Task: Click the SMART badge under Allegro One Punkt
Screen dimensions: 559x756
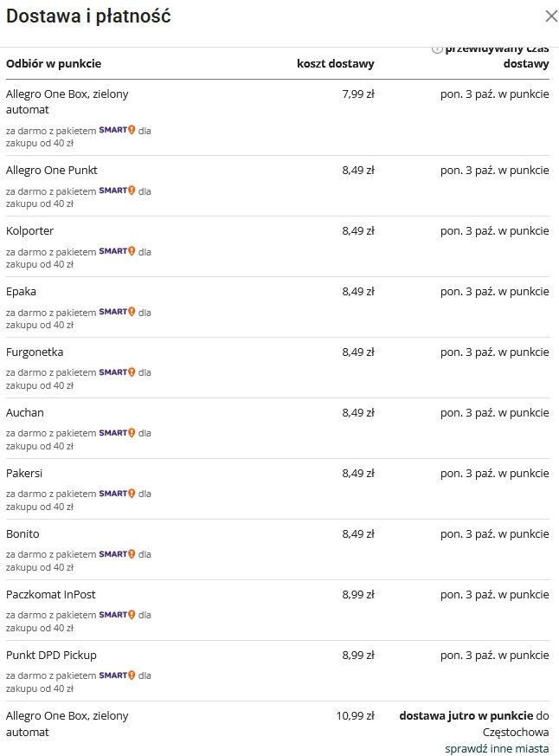Action: coord(118,191)
